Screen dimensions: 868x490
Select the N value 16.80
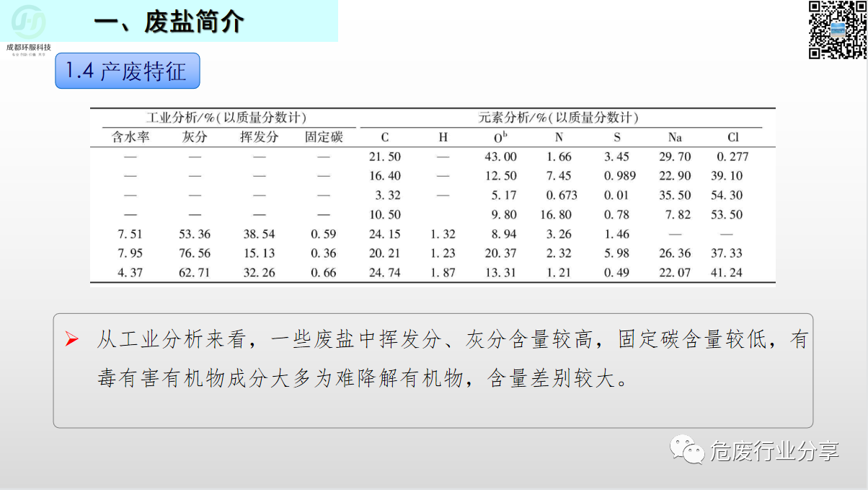point(555,215)
